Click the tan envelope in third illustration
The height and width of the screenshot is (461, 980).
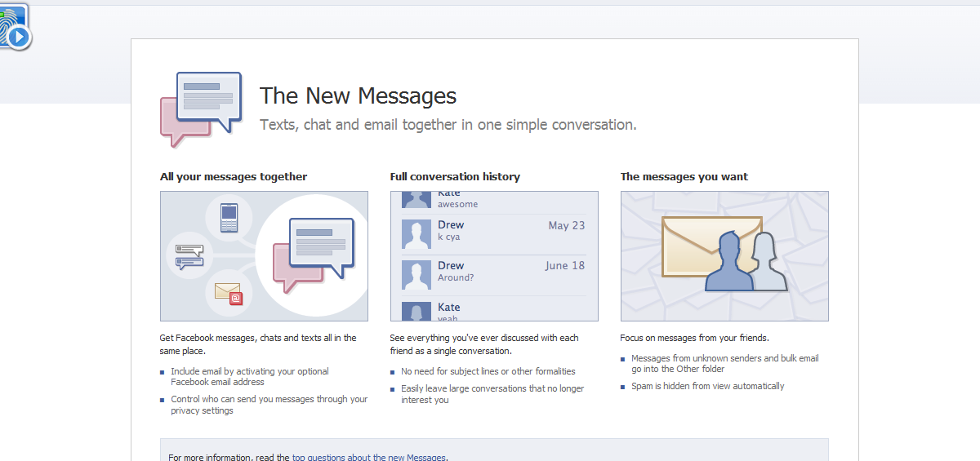click(x=711, y=246)
